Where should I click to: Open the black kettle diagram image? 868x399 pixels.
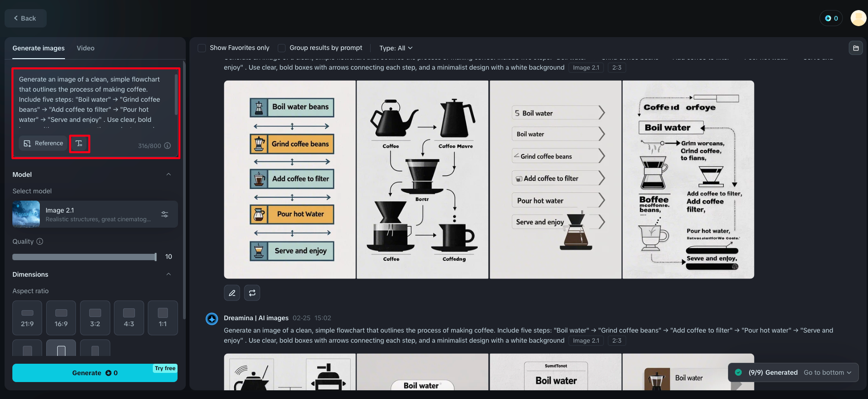[422, 180]
